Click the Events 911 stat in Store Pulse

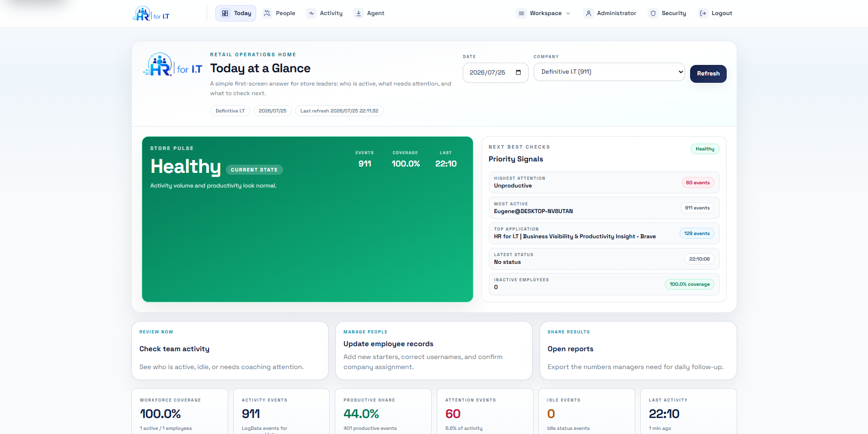click(364, 159)
